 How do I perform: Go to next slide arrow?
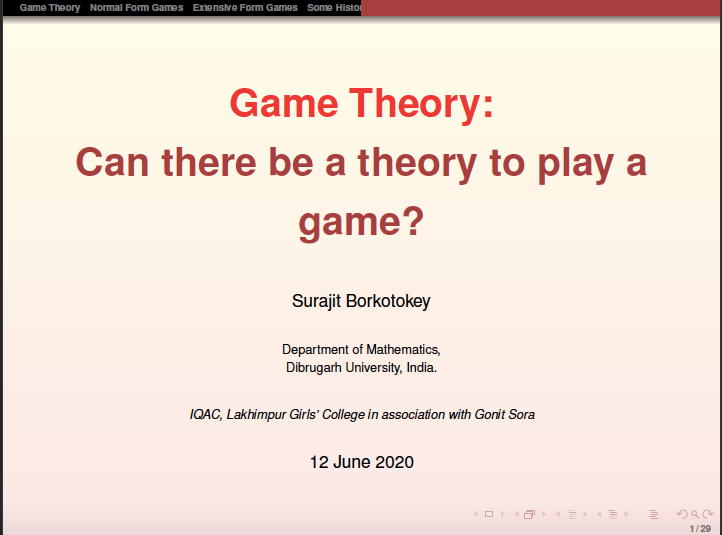coord(502,514)
